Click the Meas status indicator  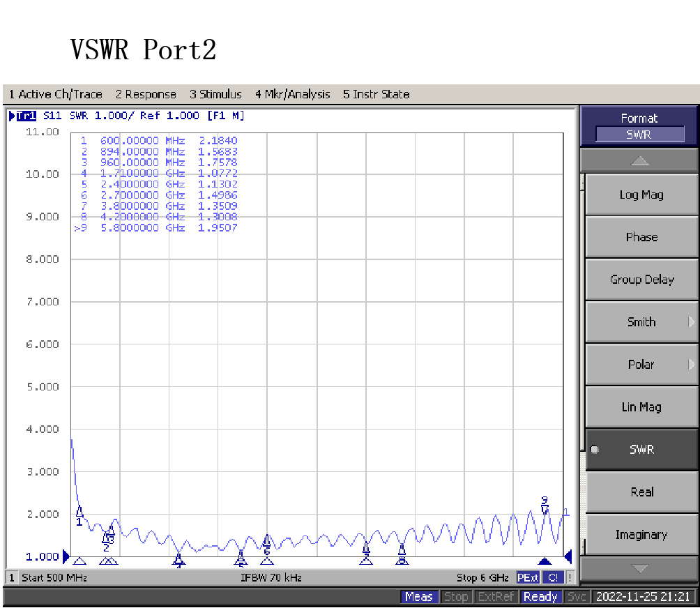click(x=419, y=596)
